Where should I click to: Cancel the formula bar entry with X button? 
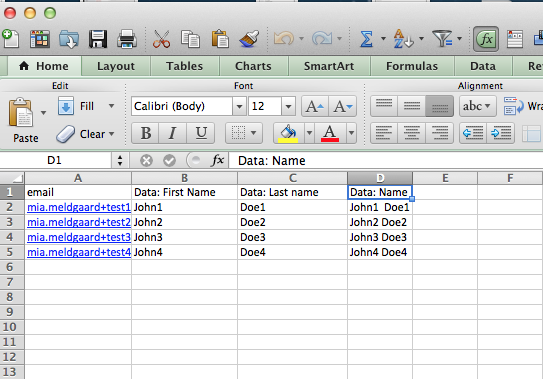tap(146, 160)
